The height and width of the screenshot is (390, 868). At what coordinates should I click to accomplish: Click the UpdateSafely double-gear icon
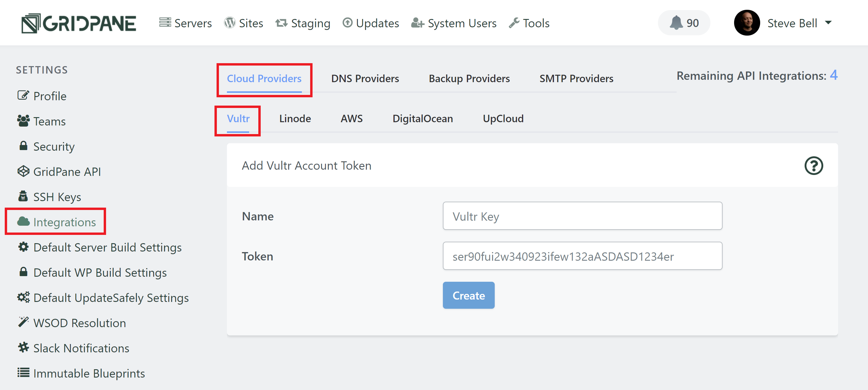(23, 297)
